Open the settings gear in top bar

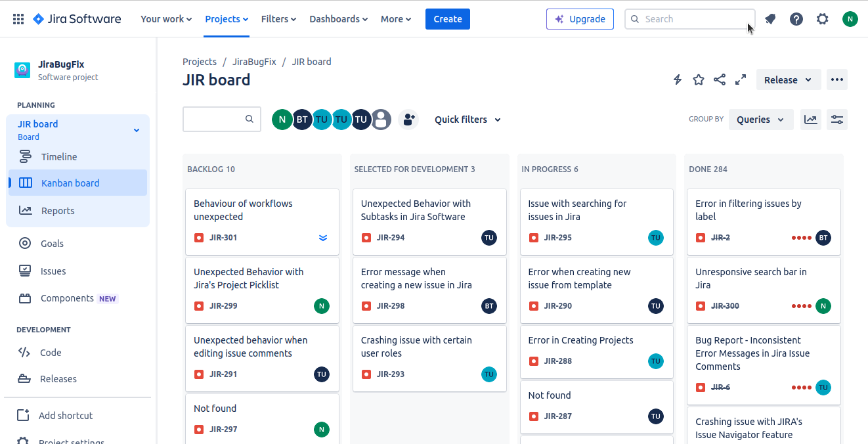click(x=823, y=19)
